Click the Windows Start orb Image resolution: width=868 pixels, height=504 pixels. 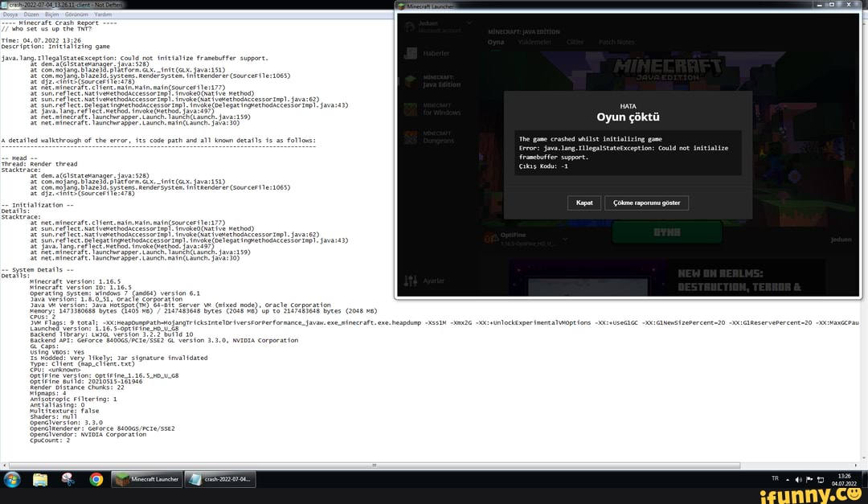(x=13, y=480)
